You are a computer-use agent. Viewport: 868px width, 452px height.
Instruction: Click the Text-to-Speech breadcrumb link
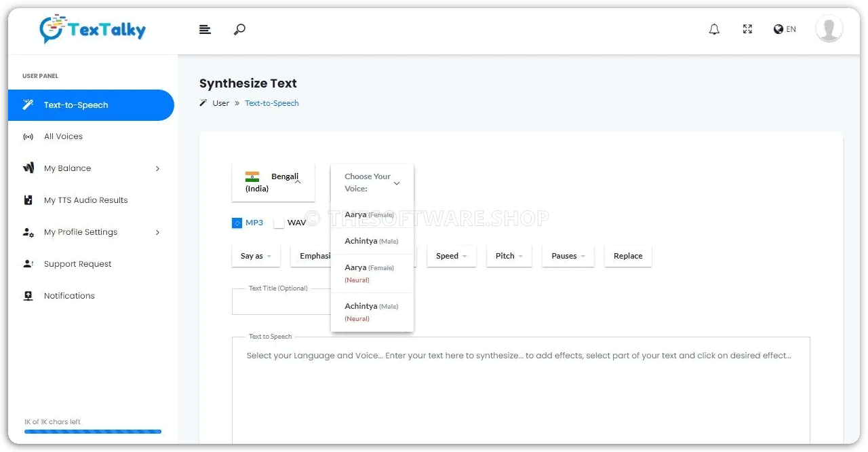tap(272, 103)
